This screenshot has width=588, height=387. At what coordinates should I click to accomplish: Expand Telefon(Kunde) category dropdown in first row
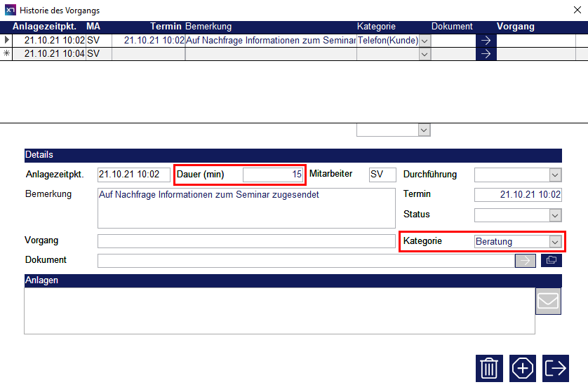pos(424,41)
